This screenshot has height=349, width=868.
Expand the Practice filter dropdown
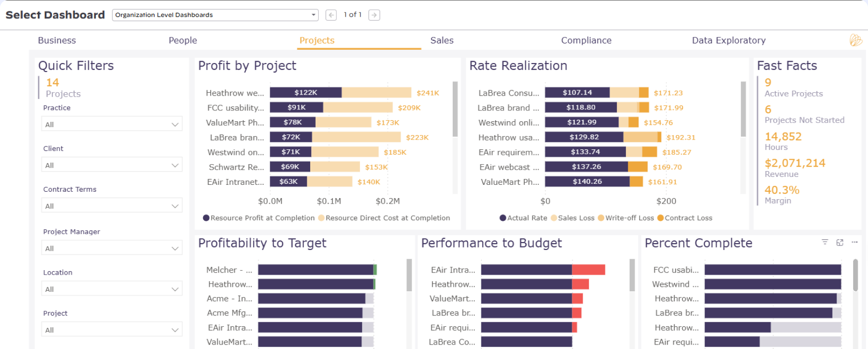pos(112,124)
